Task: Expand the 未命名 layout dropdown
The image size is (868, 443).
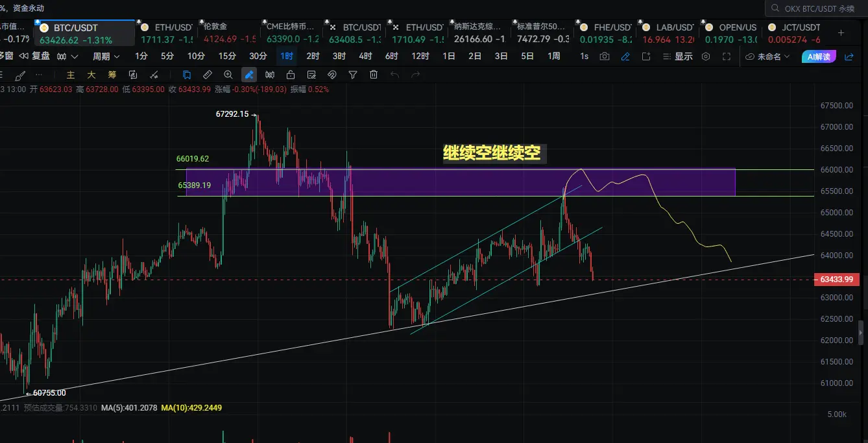Action: (x=768, y=56)
